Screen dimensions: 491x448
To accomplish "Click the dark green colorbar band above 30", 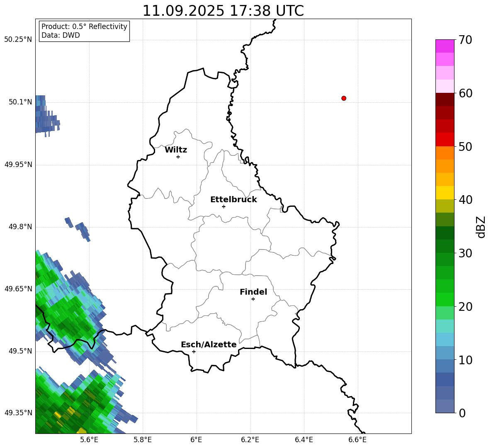I will point(445,246).
